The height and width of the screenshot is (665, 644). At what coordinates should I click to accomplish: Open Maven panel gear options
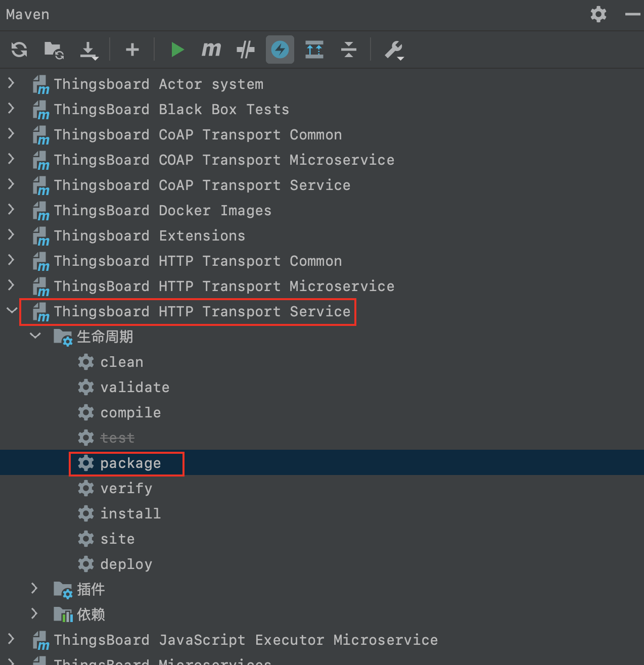click(599, 14)
